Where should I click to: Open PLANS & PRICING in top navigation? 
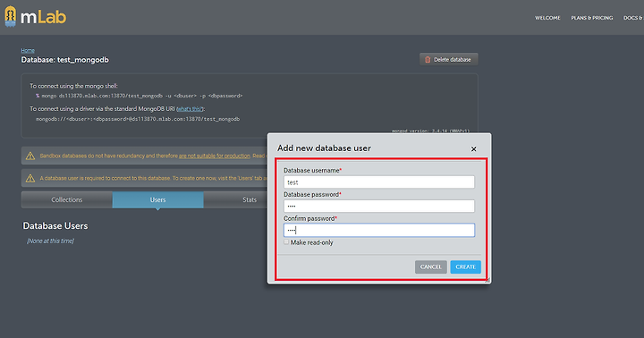592,18
